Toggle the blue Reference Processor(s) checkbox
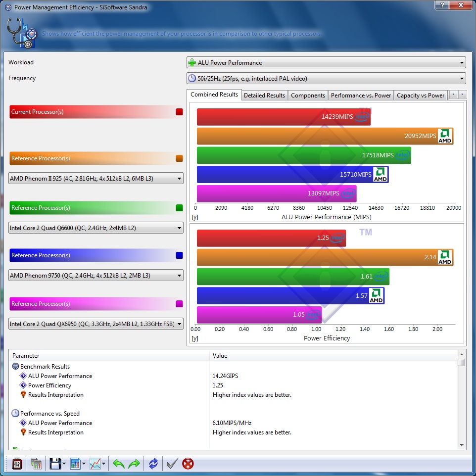Image resolution: width=476 pixels, height=476 pixels. (x=179, y=255)
